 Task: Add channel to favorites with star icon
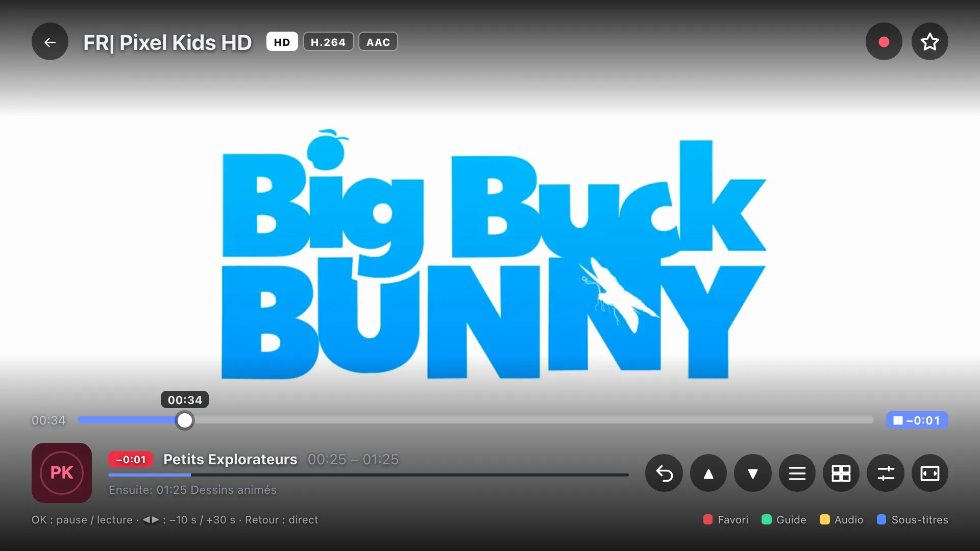tap(930, 42)
